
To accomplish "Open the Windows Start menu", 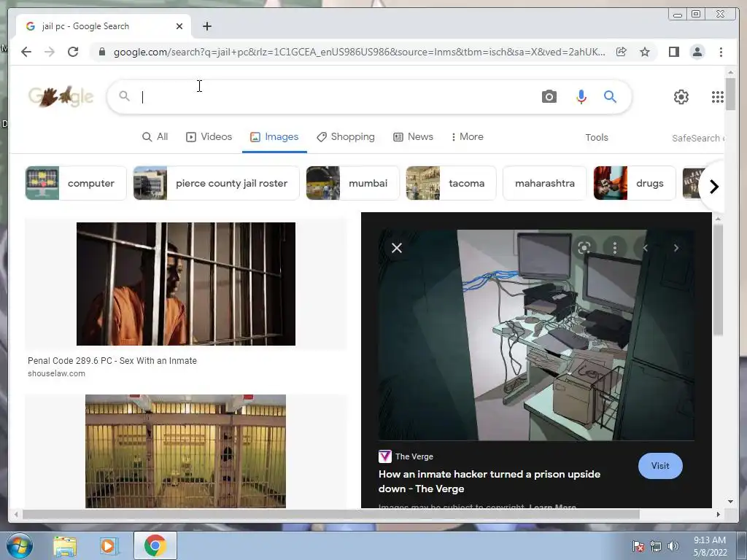I will pos(19,545).
